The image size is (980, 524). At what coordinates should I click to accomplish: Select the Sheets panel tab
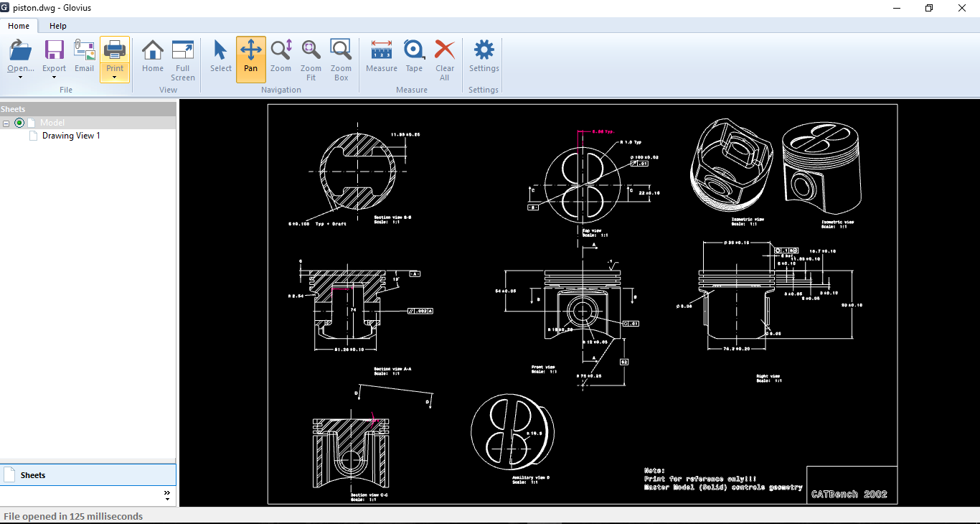coord(33,474)
